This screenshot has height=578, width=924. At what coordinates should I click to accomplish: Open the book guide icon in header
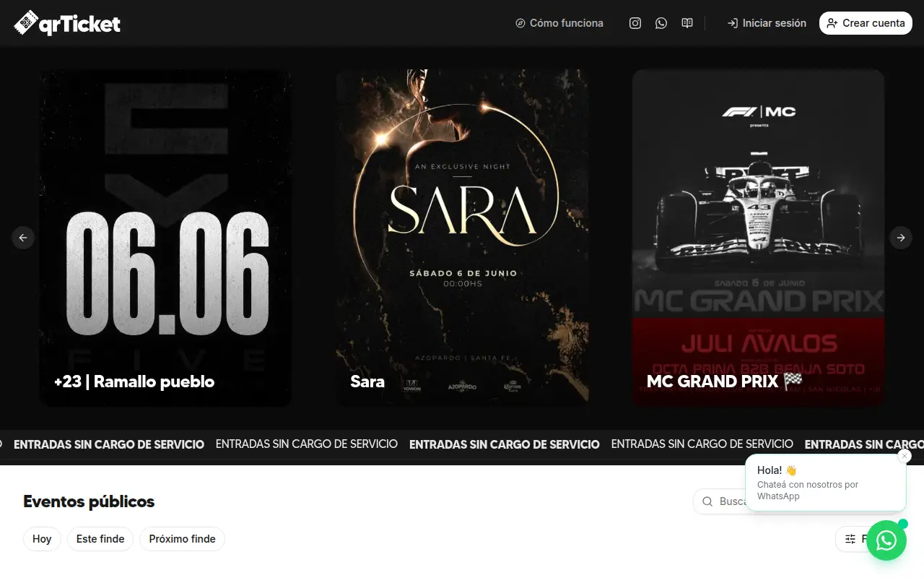click(687, 23)
